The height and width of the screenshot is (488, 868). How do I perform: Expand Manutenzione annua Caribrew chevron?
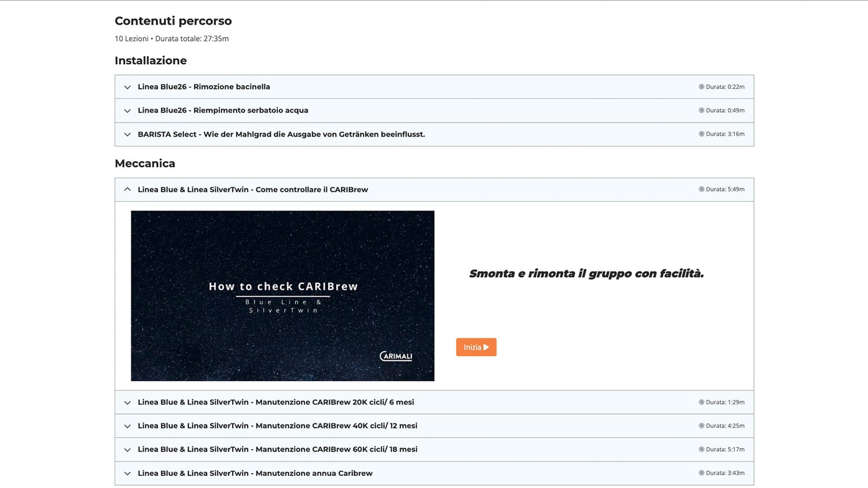[127, 474]
